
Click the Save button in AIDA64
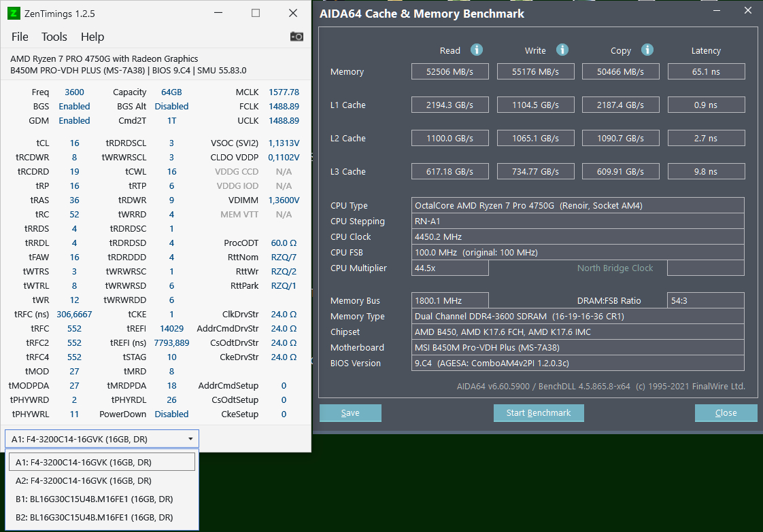350,413
